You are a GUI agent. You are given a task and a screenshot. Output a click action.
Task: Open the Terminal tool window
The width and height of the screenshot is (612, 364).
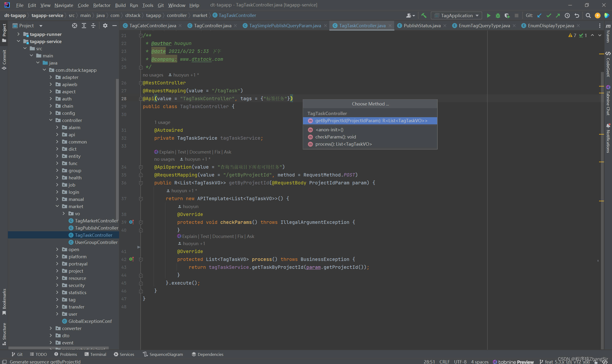[95, 354]
